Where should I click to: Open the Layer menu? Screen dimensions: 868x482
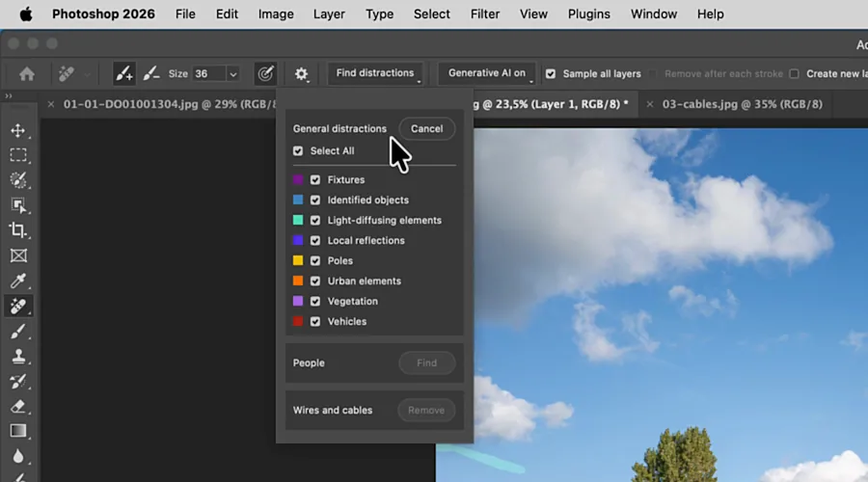coord(329,14)
